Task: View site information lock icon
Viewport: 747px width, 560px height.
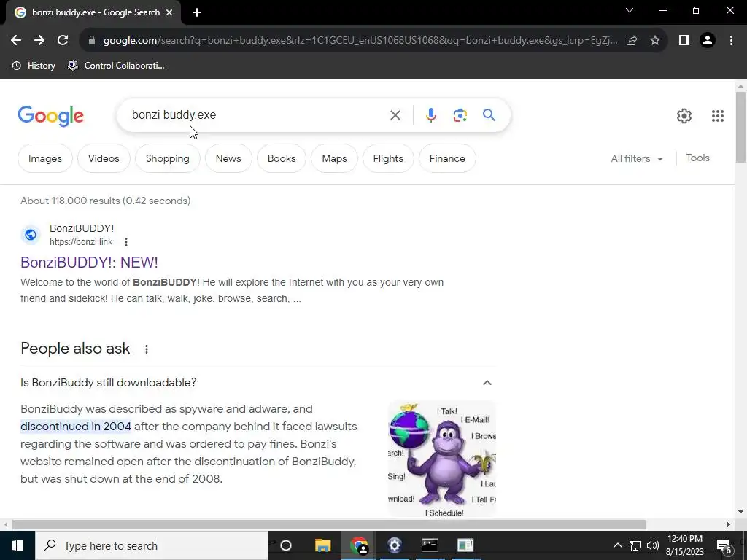Action: tap(92, 41)
